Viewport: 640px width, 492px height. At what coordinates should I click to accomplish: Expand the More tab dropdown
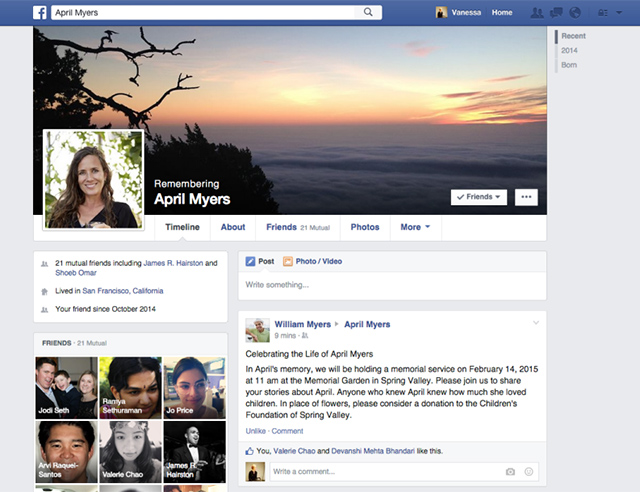pyautogui.click(x=415, y=227)
